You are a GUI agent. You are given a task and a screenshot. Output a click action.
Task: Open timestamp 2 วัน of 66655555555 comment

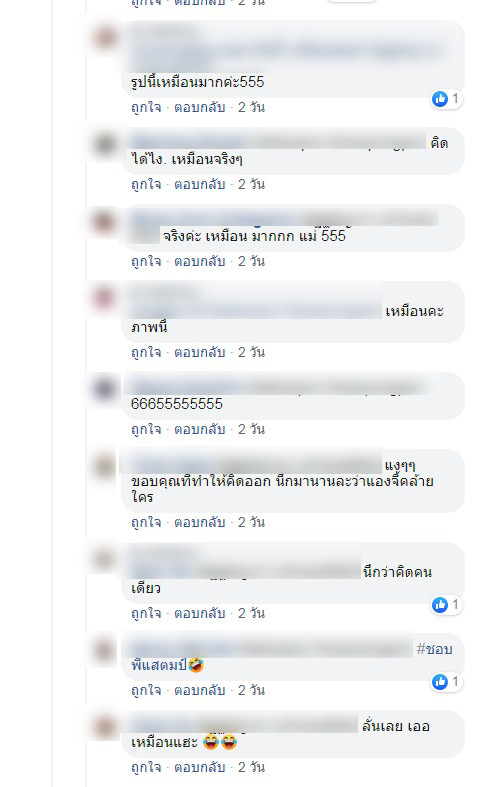pos(251,430)
